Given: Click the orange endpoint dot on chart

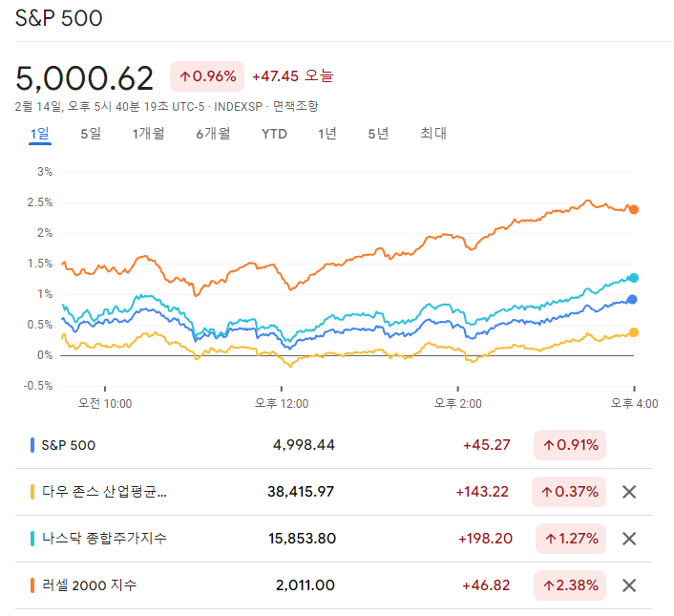Looking at the screenshot, I should click(x=634, y=210).
